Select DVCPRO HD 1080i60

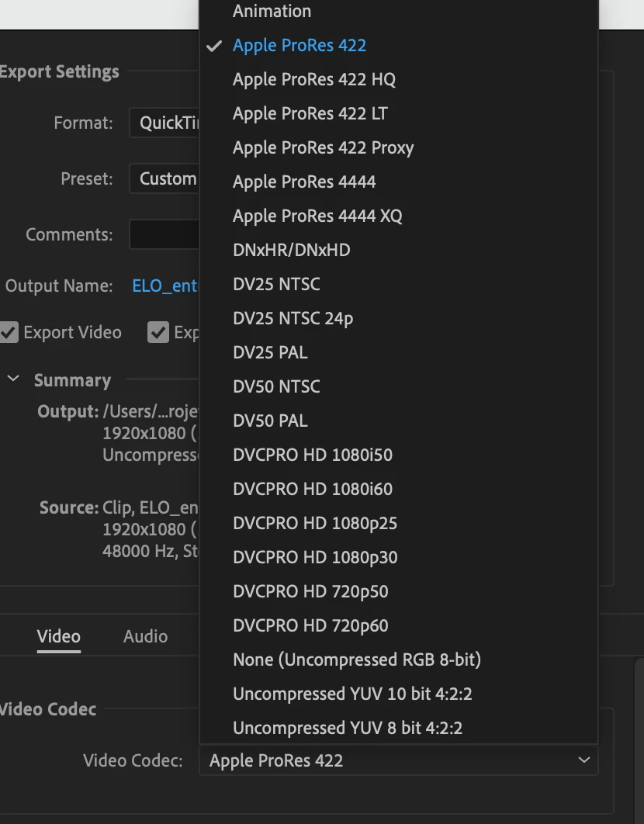pos(399,490)
